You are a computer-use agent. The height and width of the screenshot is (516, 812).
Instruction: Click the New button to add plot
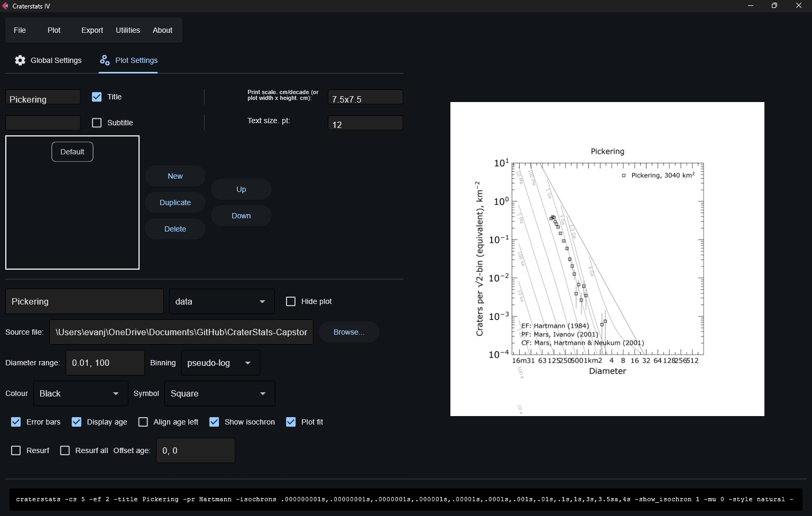(x=175, y=176)
